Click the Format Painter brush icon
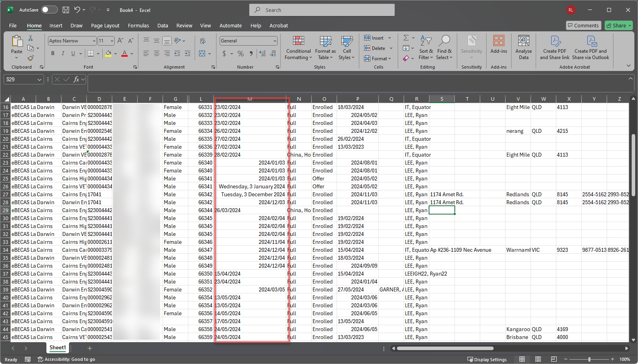This screenshot has height=364, width=638. pyautogui.click(x=31, y=58)
